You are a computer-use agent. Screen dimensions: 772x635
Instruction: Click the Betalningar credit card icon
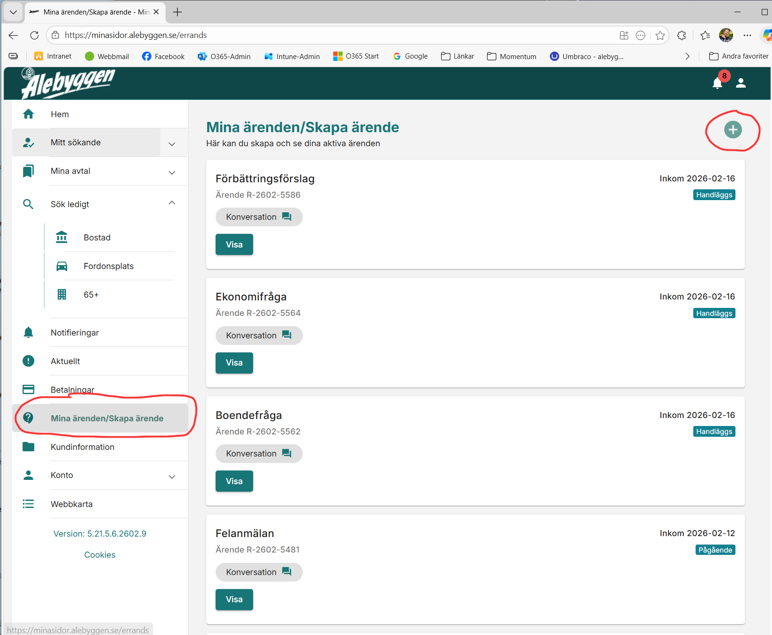[28, 390]
